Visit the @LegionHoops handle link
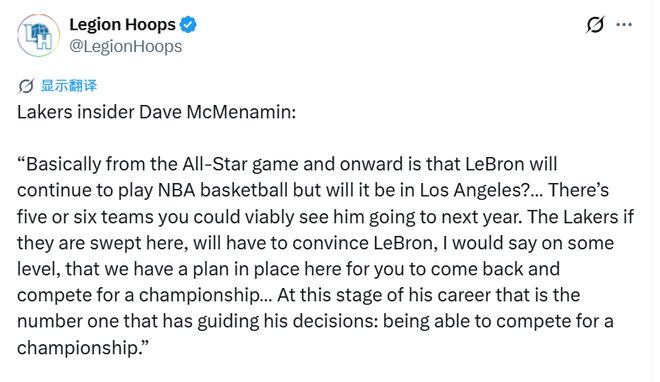 pos(125,46)
